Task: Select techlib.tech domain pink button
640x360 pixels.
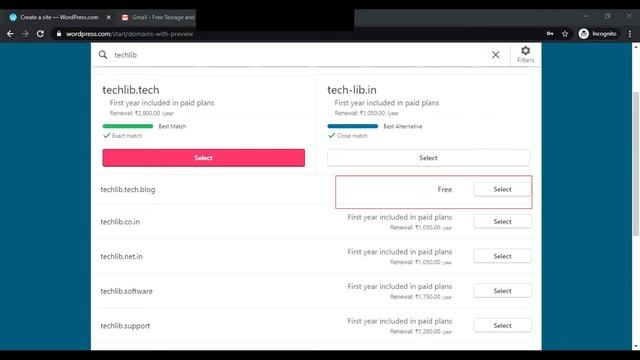Action: point(204,158)
